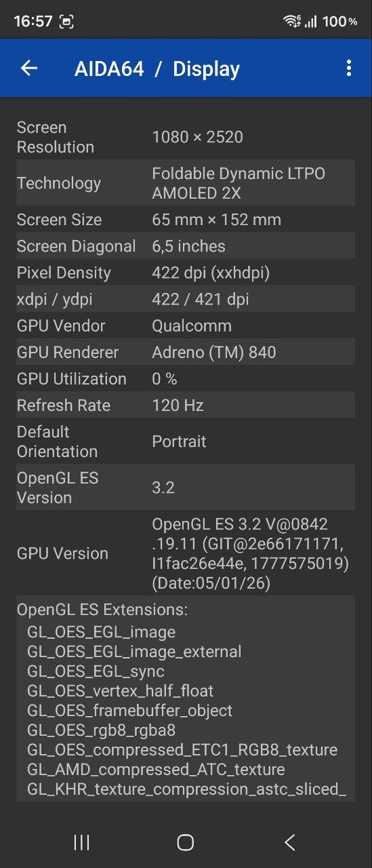Tap the 16:57 clock in status bar

tap(33, 22)
